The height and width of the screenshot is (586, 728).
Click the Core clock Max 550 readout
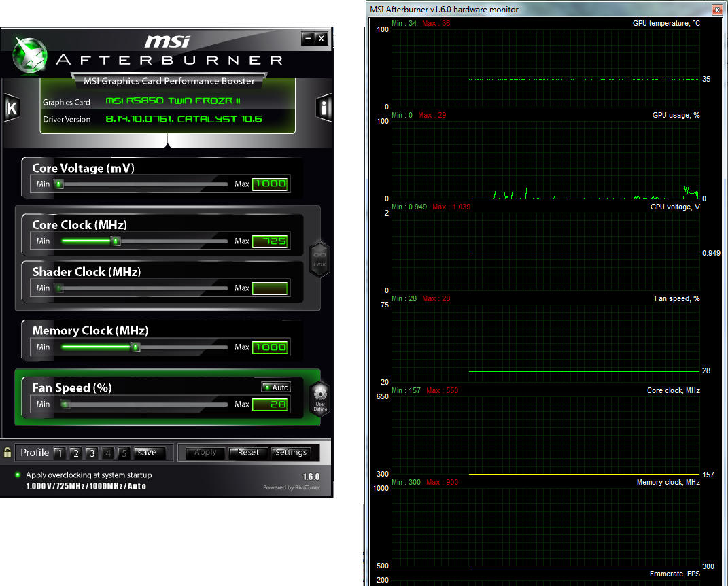[442, 390]
